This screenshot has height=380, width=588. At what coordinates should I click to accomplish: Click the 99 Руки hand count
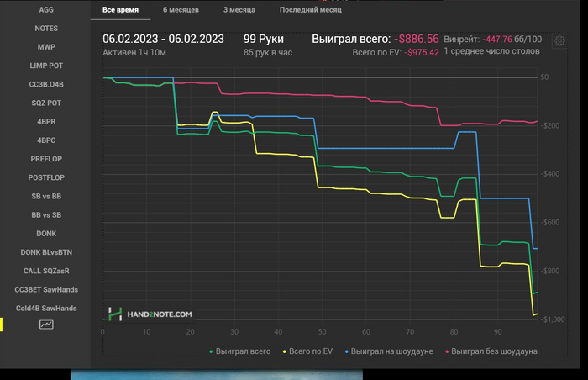264,39
